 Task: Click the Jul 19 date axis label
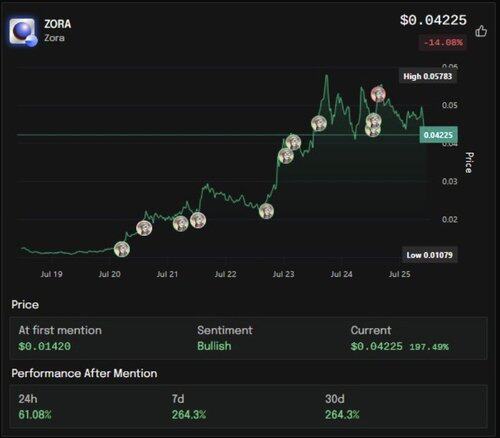51,274
